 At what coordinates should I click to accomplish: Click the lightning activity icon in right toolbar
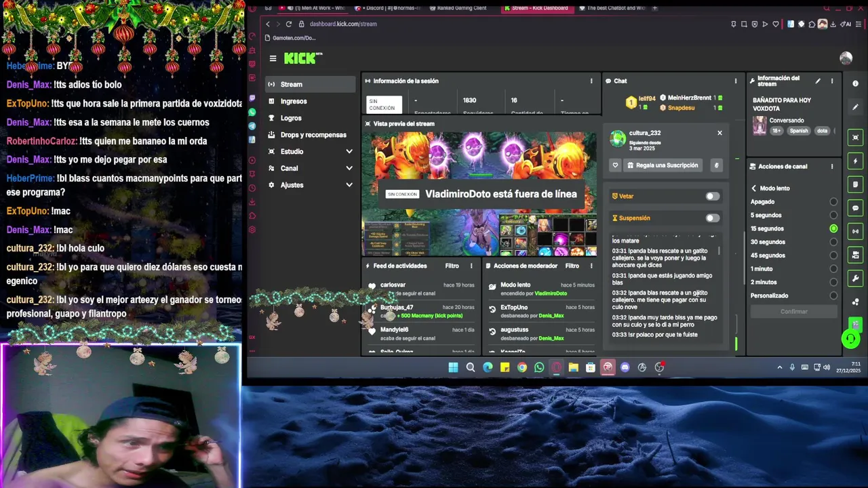855,161
